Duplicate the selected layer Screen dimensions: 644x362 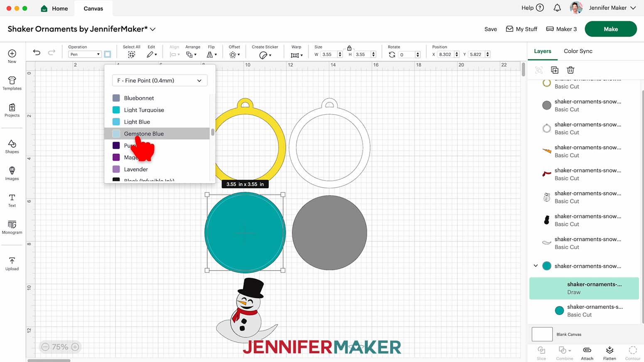pyautogui.click(x=555, y=70)
